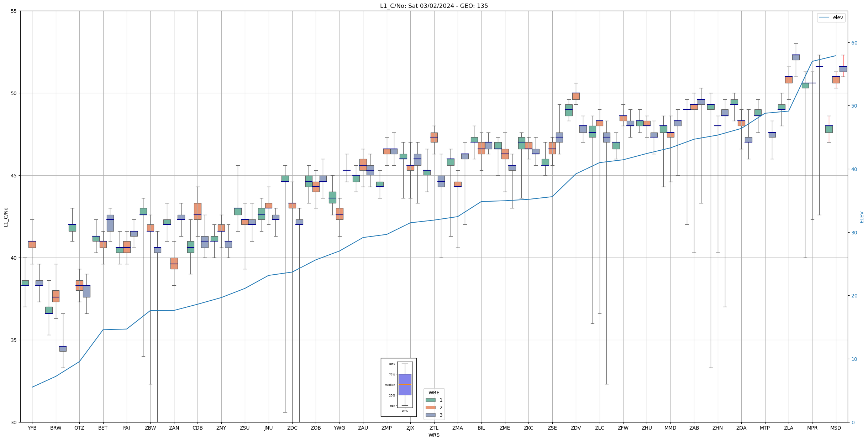Click the ZME station label

coord(505,428)
